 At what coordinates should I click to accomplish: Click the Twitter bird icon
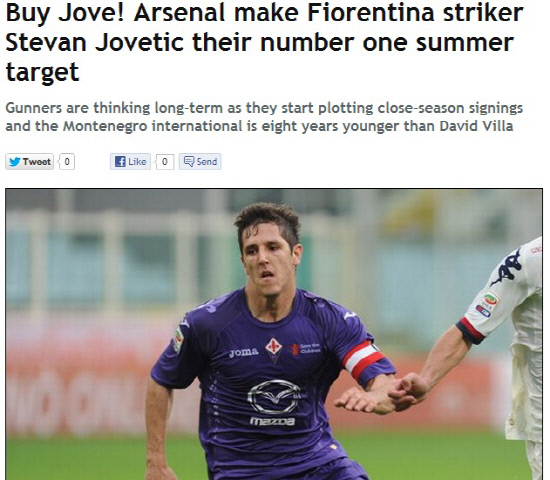point(14,162)
